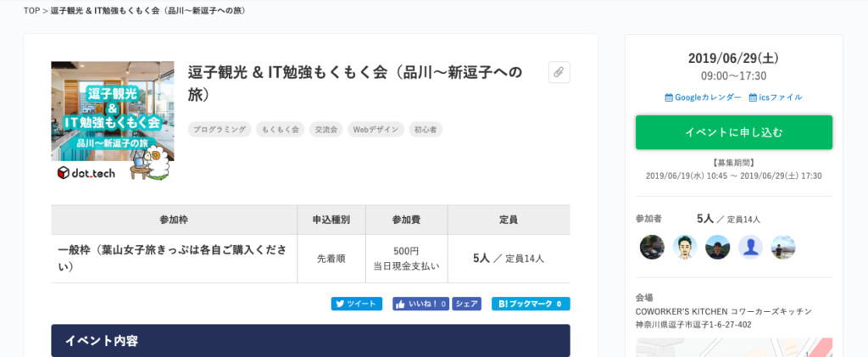Click the Facebook シェア button

point(467,304)
